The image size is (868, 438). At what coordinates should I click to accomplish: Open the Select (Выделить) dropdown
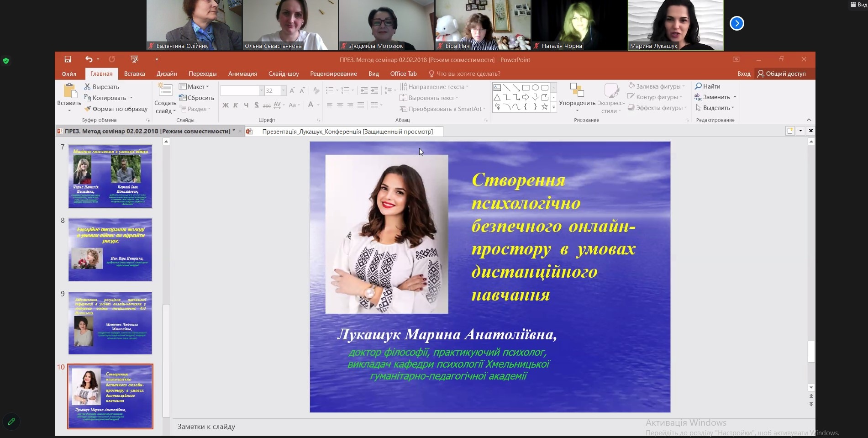[x=715, y=108]
